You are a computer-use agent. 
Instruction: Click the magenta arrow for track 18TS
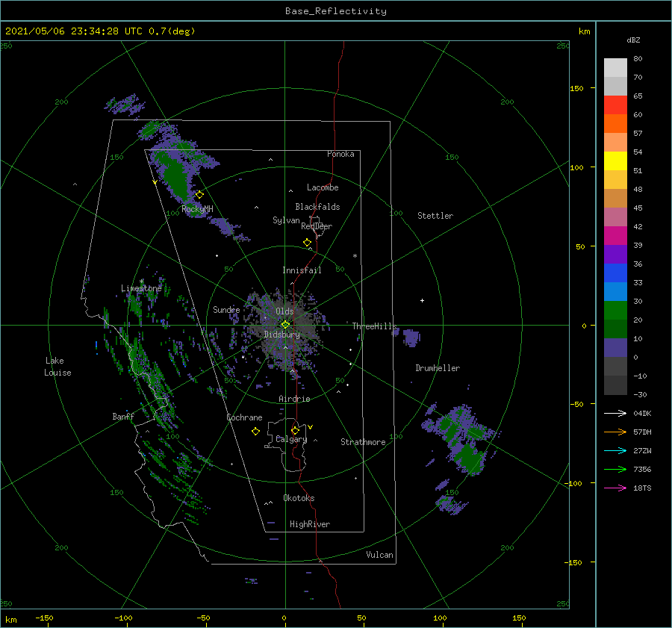coord(615,488)
